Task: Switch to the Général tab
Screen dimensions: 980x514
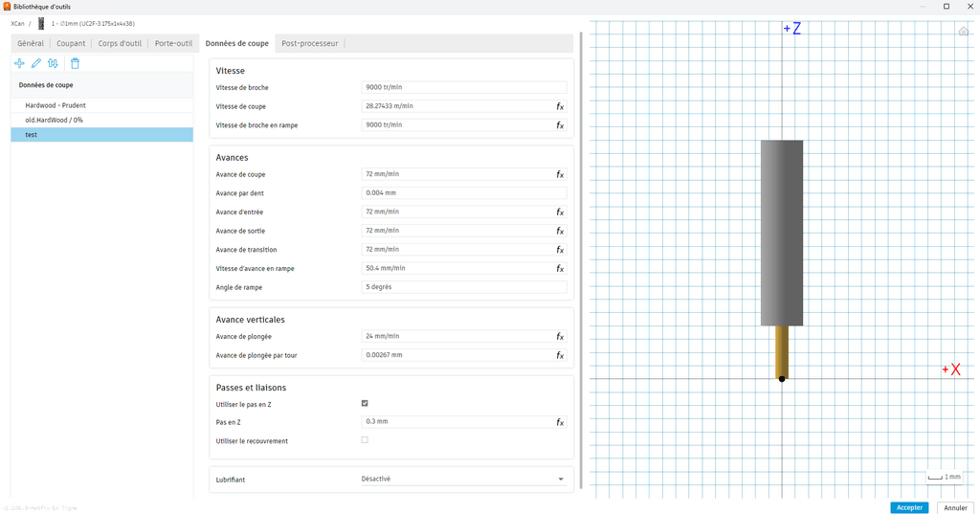Action: [31, 43]
